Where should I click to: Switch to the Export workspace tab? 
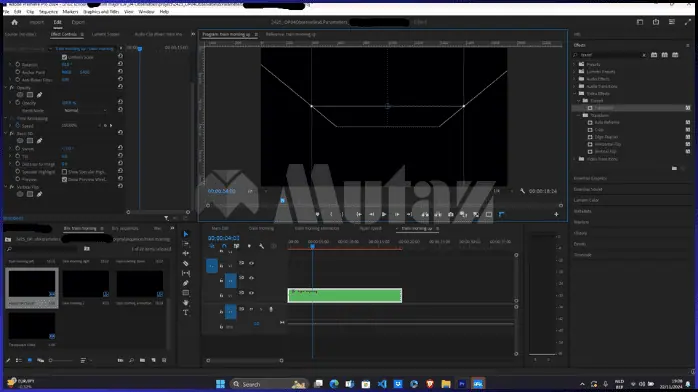pyautogui.click(x=78, y=22)
